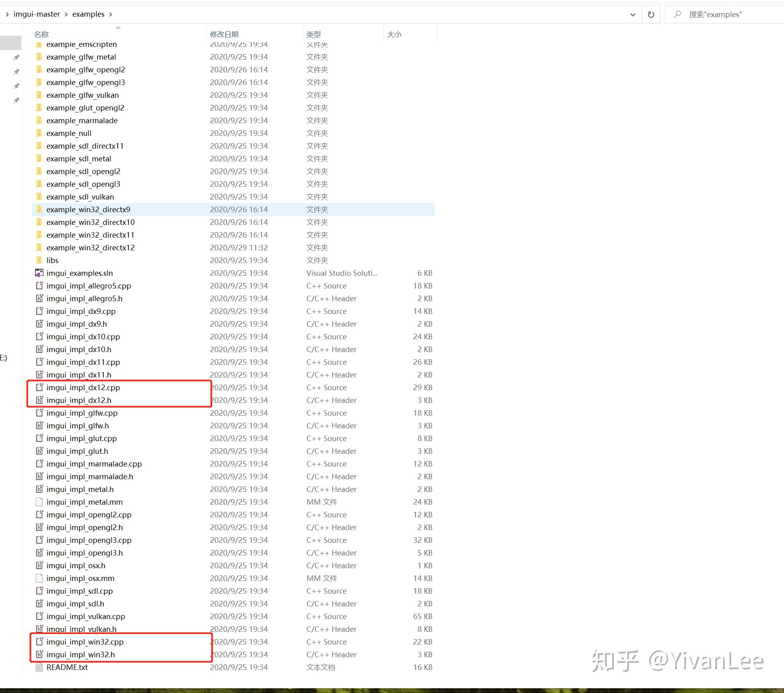784x693 pixels.
Task: Open the address bar history dropdown
Action: point(633,15)
